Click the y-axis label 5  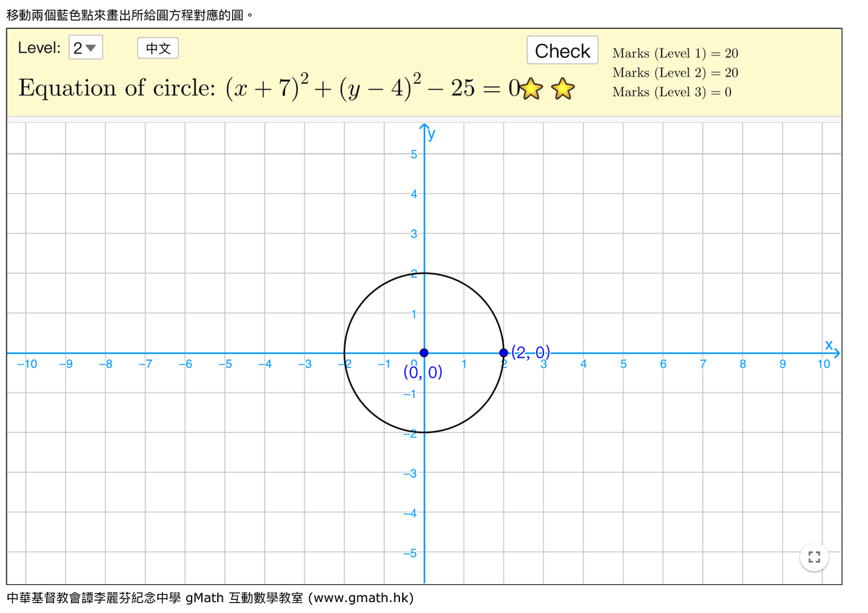tap(415, 154)
